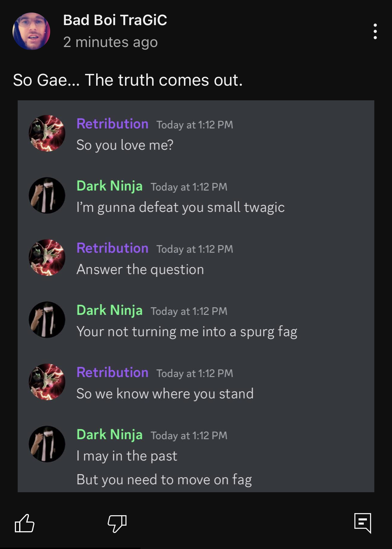Click the 'So Gae... The truth comes out.' post text
The image size is (392, 549).
click(128, 80)
